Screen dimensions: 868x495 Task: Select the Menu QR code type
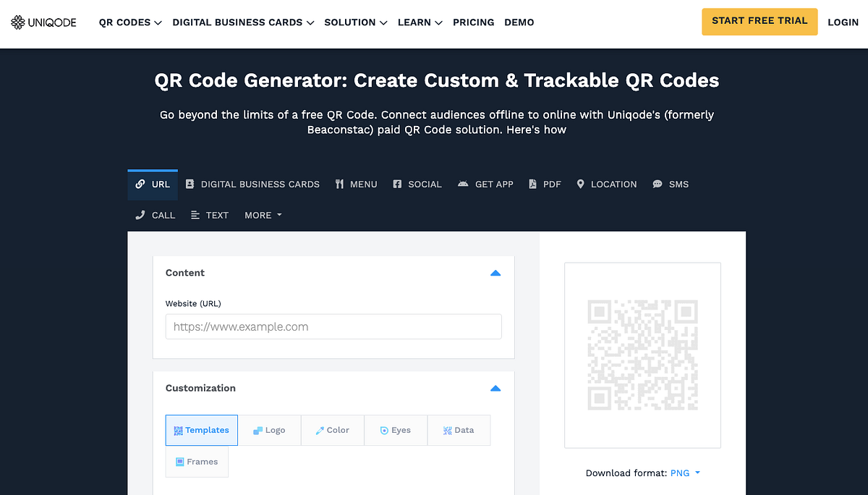tap(356, 185)
